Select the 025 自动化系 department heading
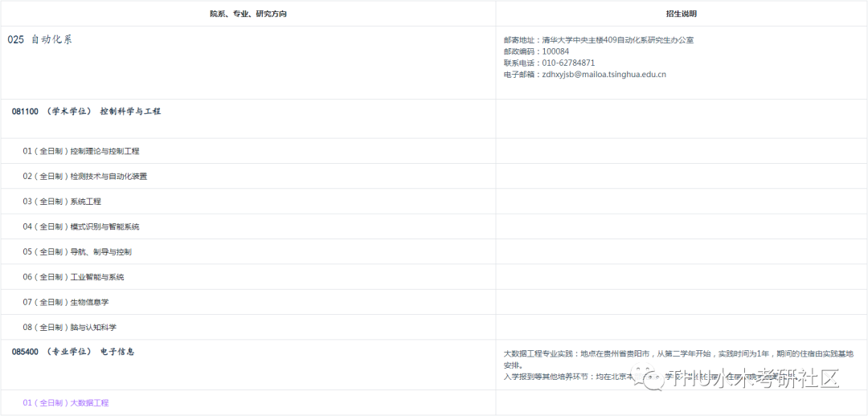 (40, 39)
